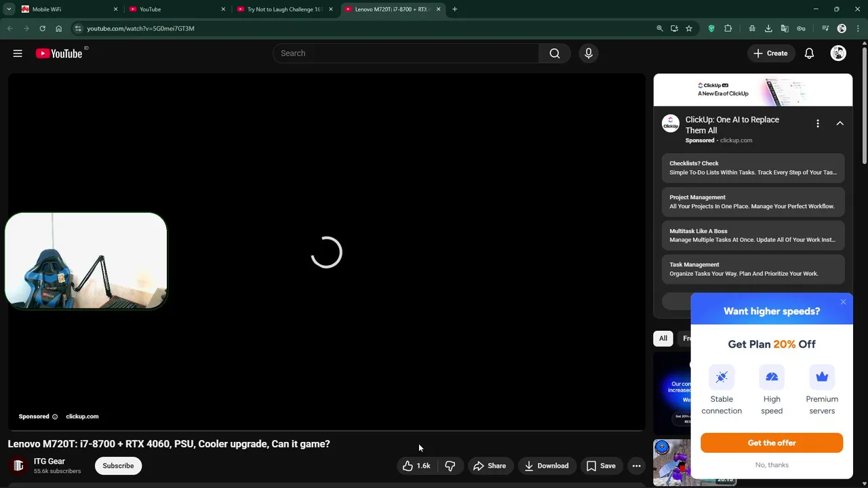
Task: Click Get the offer button
Action: tap(772, 443)
